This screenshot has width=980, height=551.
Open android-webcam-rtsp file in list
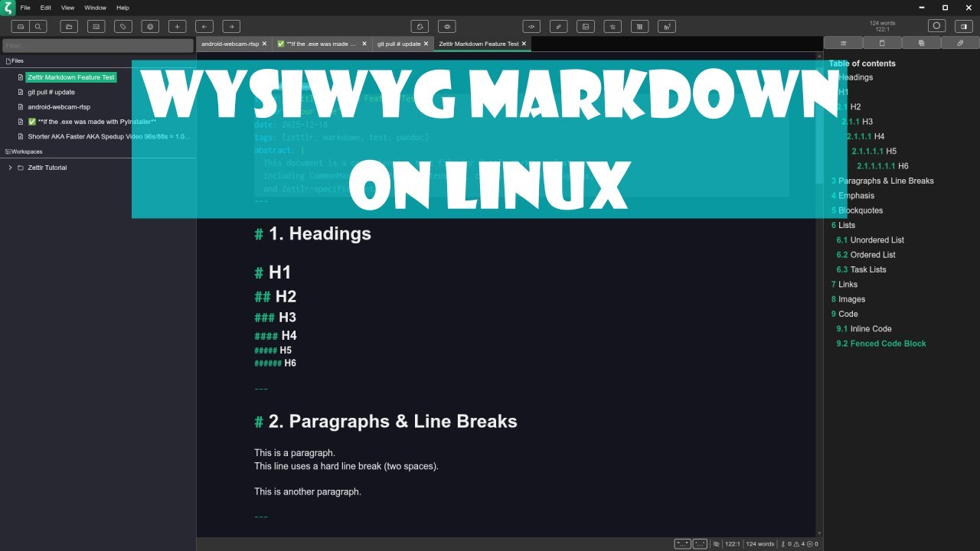(59, 107)
